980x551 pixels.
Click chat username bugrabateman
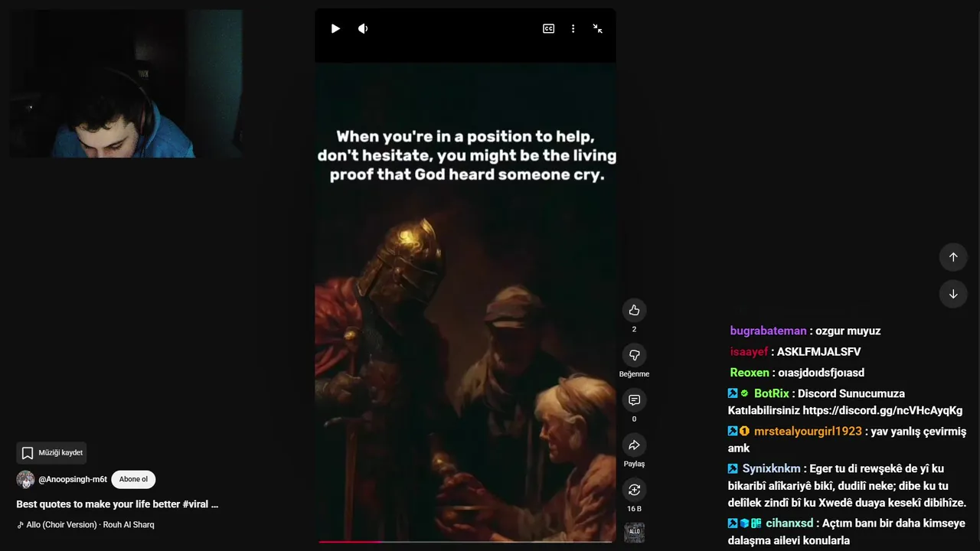pos(768,331)
